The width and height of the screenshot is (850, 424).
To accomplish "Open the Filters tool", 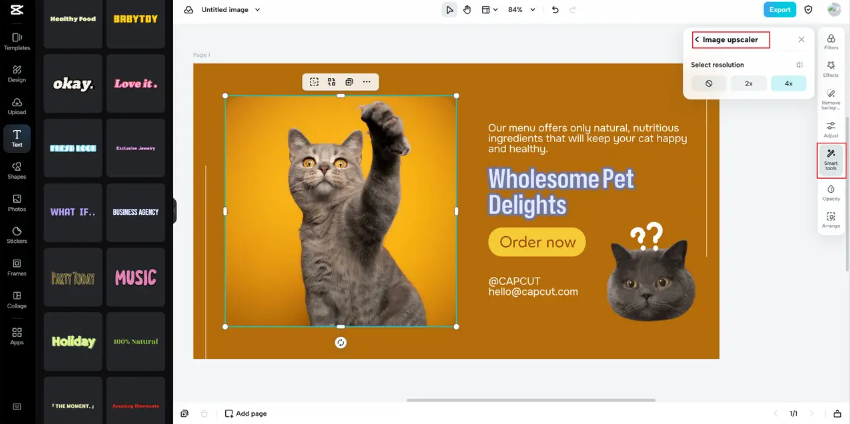I will point(831,42).
